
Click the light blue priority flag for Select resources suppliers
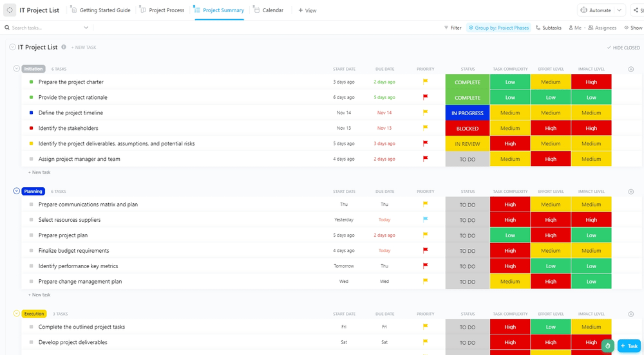(x=425, y=220)
